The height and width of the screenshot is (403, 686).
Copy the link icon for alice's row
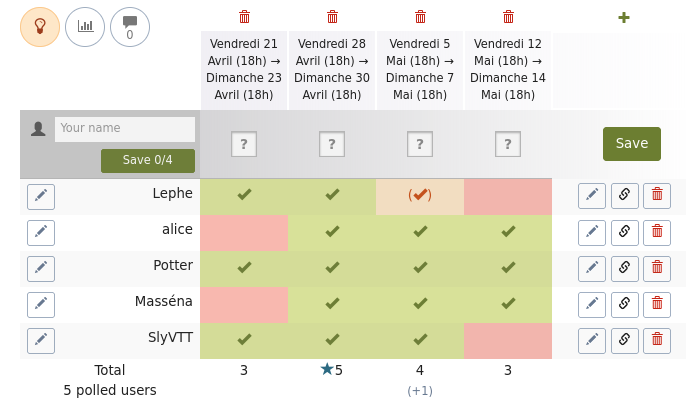click(625, 233)
